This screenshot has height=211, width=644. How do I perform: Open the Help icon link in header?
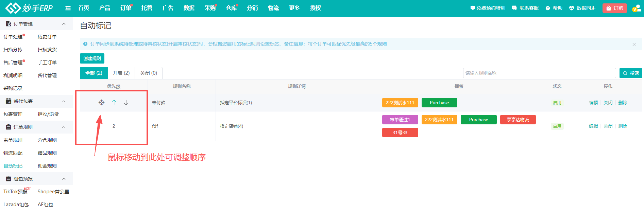548,8
